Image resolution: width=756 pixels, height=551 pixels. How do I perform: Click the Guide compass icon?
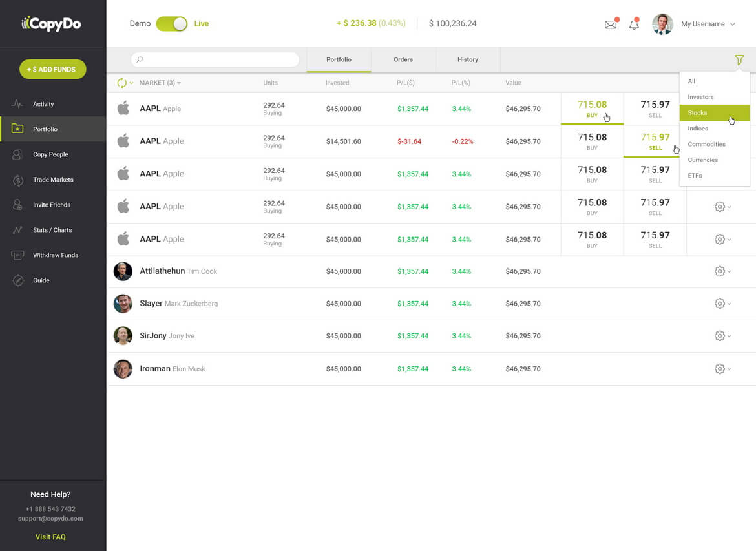(18, 280)
